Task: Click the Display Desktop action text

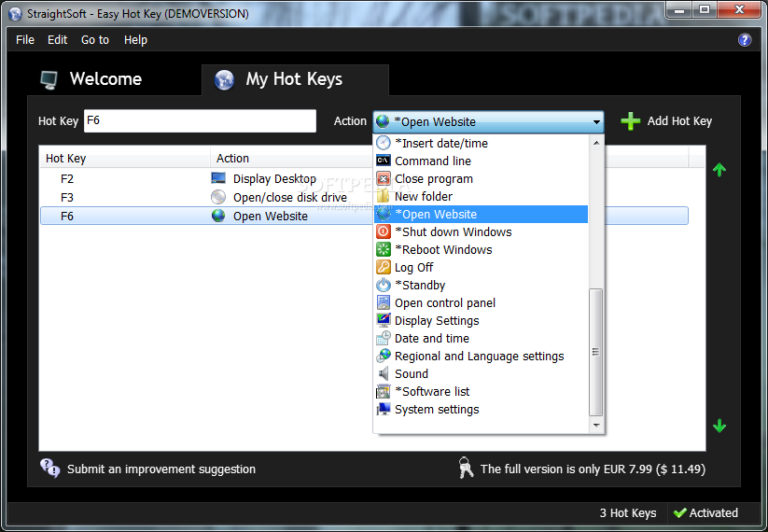Action: point(274,179)
